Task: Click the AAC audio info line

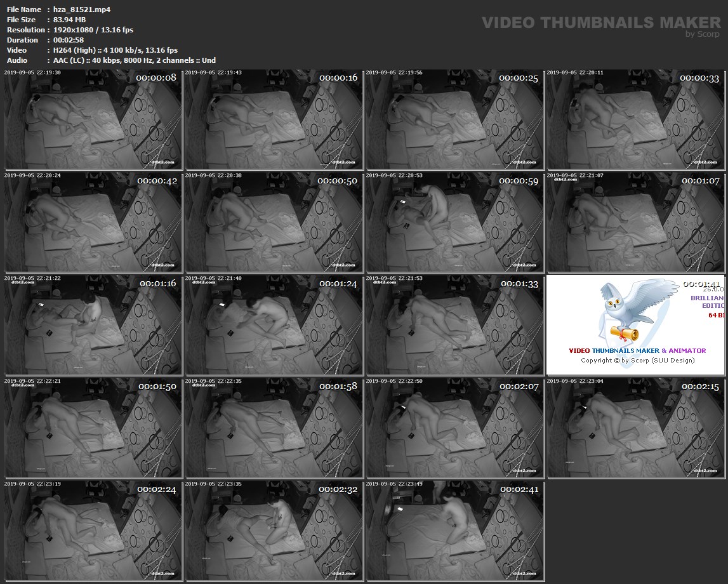Action: pos(135,60)
